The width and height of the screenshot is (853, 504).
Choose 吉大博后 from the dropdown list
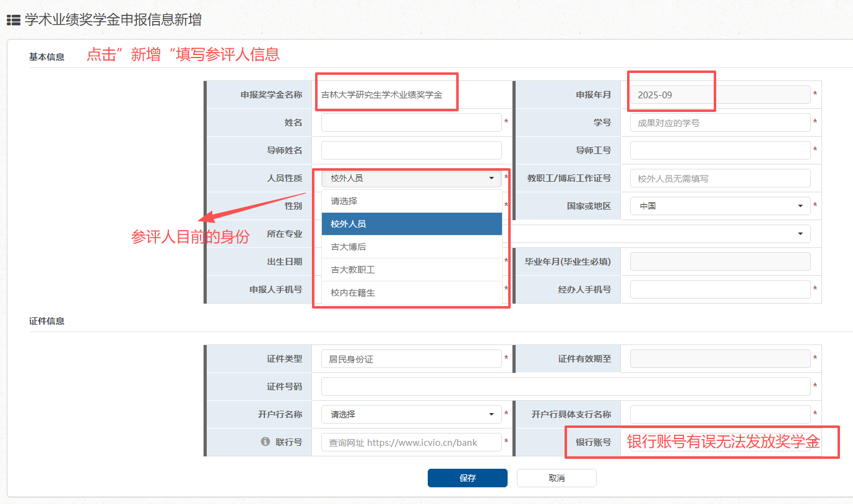[411, 247]
